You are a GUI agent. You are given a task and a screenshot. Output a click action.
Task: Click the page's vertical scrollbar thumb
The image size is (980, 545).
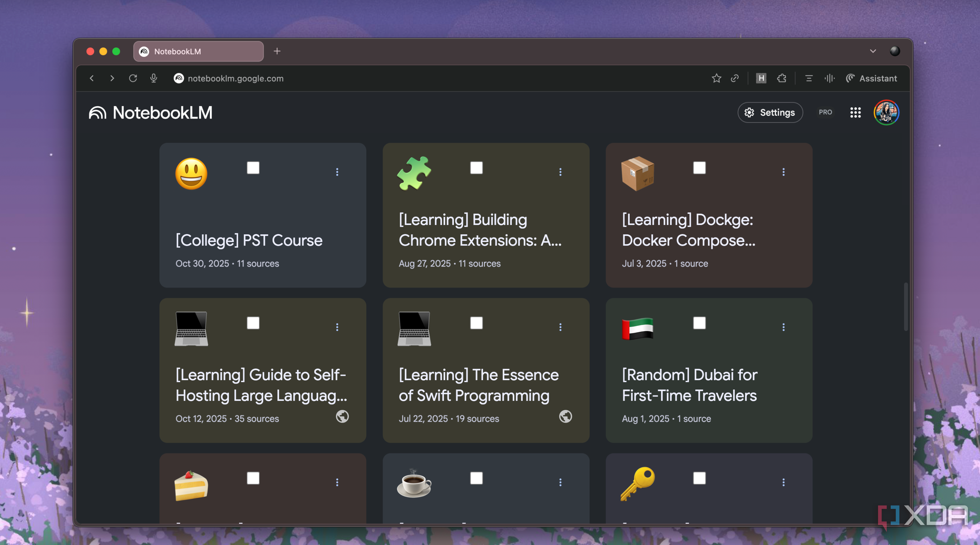pyautogui.click(x=905, y=307)
